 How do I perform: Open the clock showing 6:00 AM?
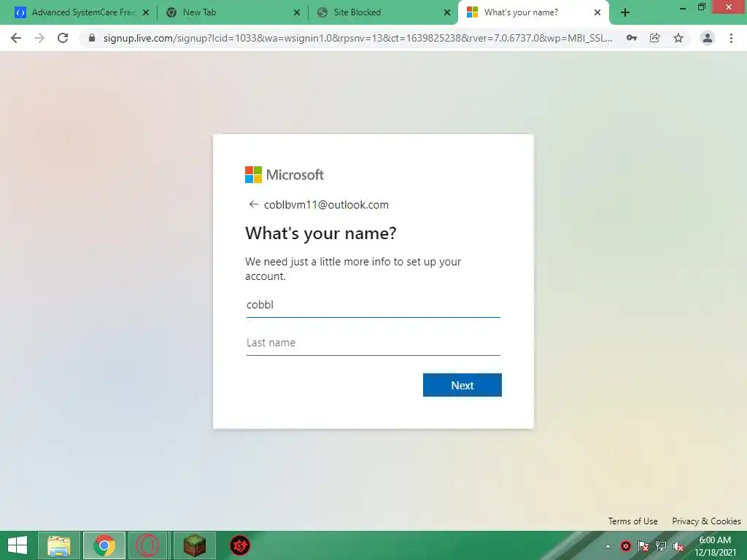pyautogui.click(x=715, y=546)
